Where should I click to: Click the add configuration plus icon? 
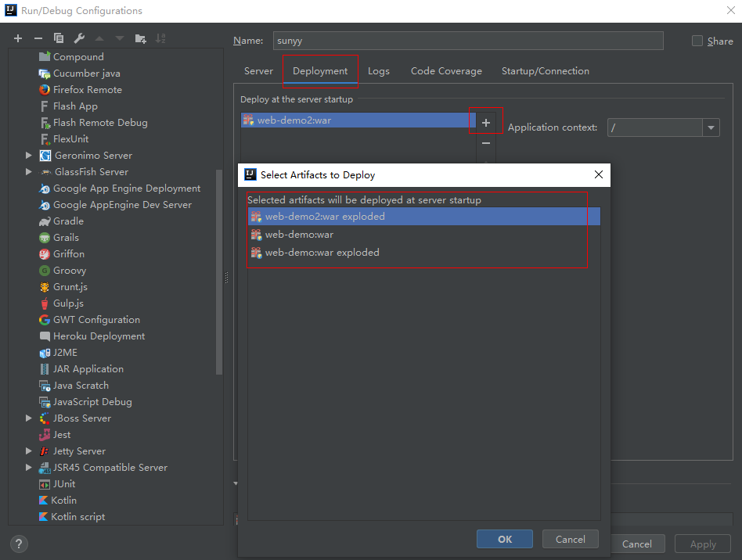pyautogui.click(x=18, y=38)
